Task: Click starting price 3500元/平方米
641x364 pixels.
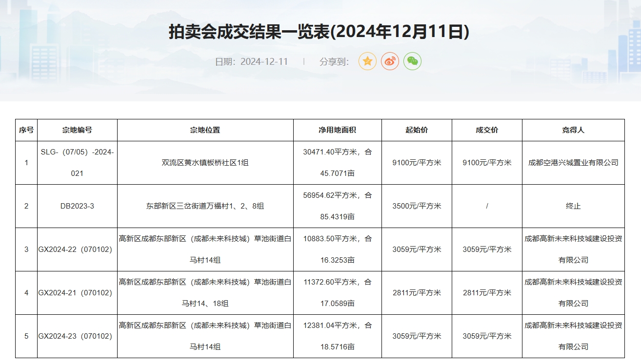Action: (x=417, y=206)
